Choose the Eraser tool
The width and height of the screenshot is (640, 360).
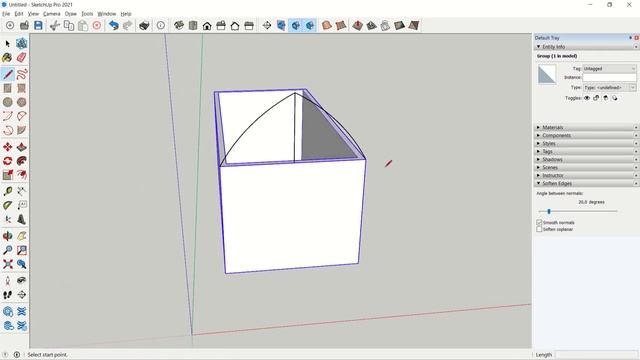click(x=22, y=58)
